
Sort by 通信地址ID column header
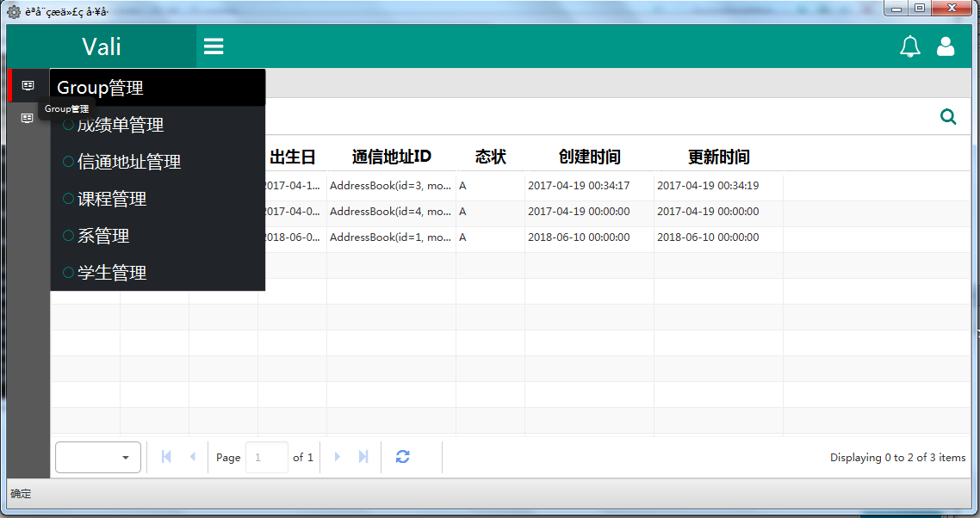(391, 157)
